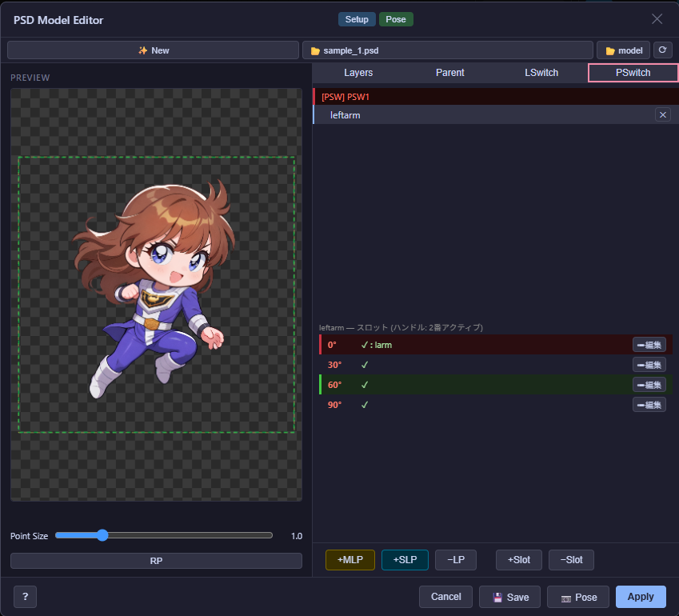Viewport: 679px width, 616px height.
Task: Click the refresh model list icon
Action: pos(662,50)
